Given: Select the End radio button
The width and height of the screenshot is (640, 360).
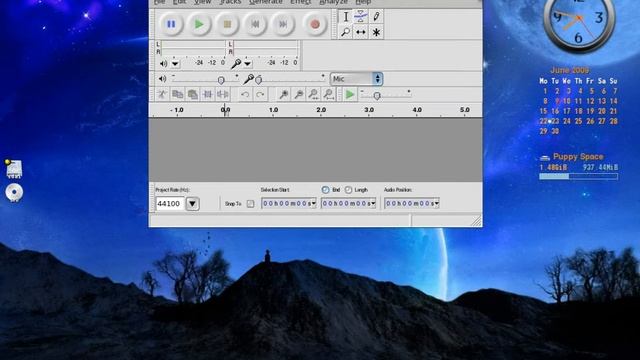Looking at the screenshot, I should tap(325, 190).
